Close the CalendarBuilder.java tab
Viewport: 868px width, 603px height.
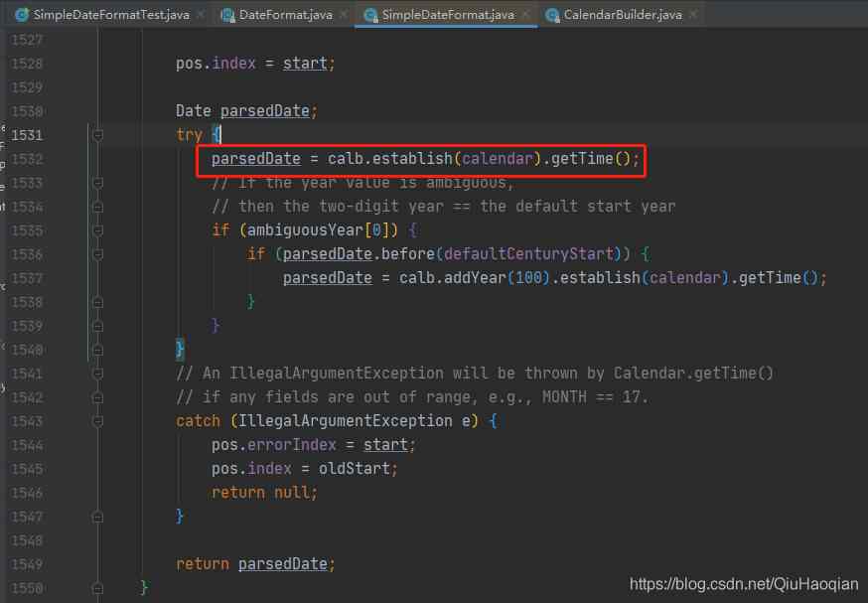693,14
